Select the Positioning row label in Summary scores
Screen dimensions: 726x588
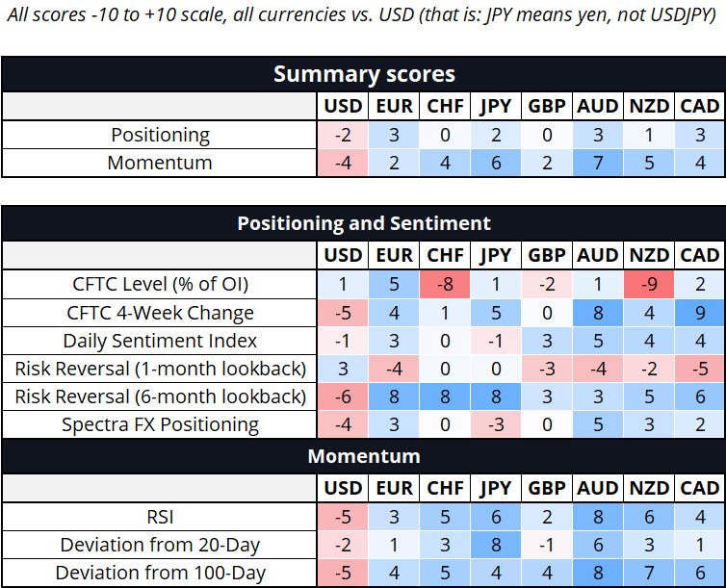click(160, 135)
